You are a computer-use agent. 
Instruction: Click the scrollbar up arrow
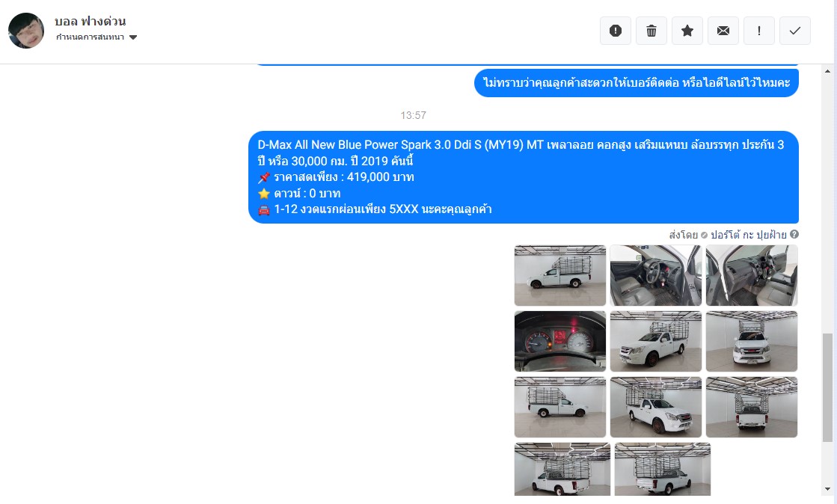[827, 71]
